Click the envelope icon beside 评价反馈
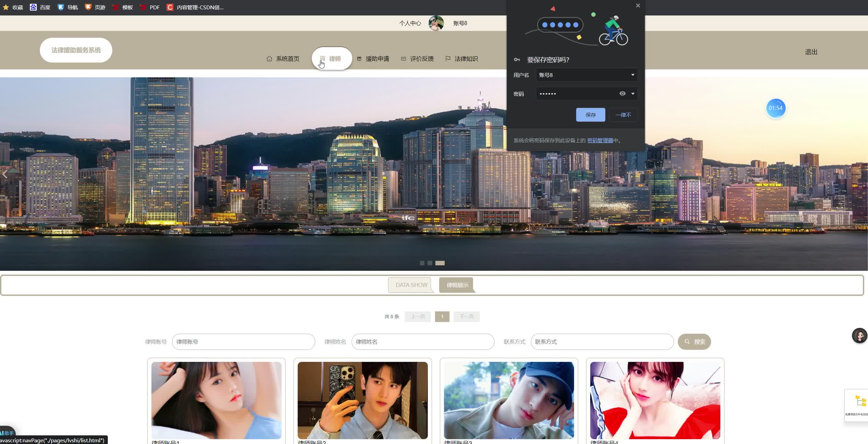The height and width of the screenshot is (444, 868). (403, 59)
